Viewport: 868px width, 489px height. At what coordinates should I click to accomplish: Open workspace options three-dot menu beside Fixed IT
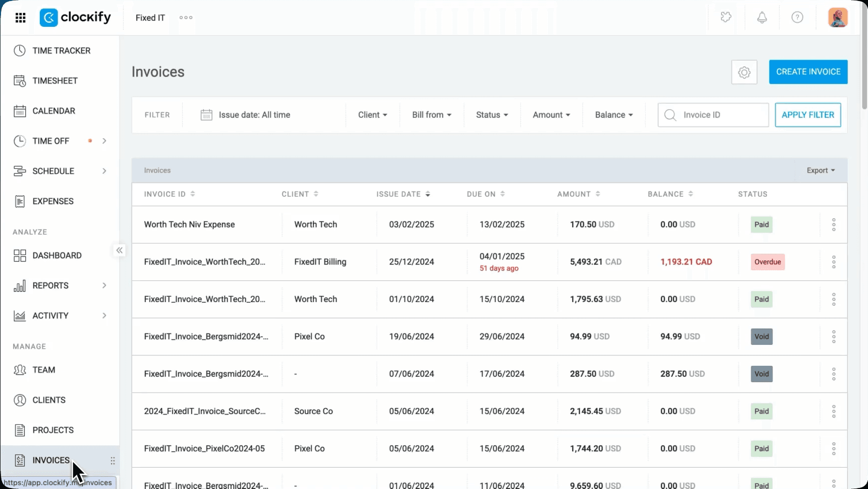tap(186, 18)
